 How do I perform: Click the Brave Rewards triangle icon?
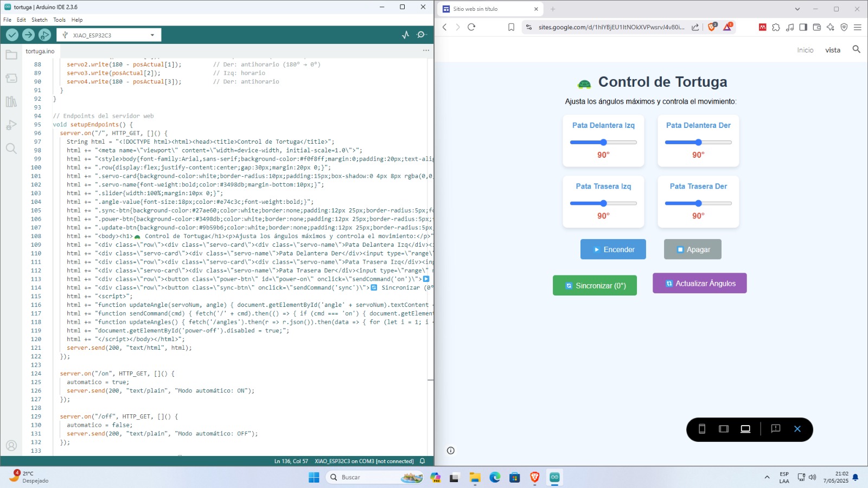(727, 27)
